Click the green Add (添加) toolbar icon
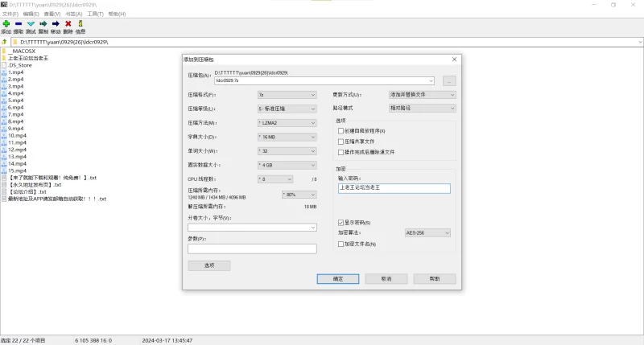Image resolution: width=644 pixels, height=345 pixels. [x=6, y=24]
